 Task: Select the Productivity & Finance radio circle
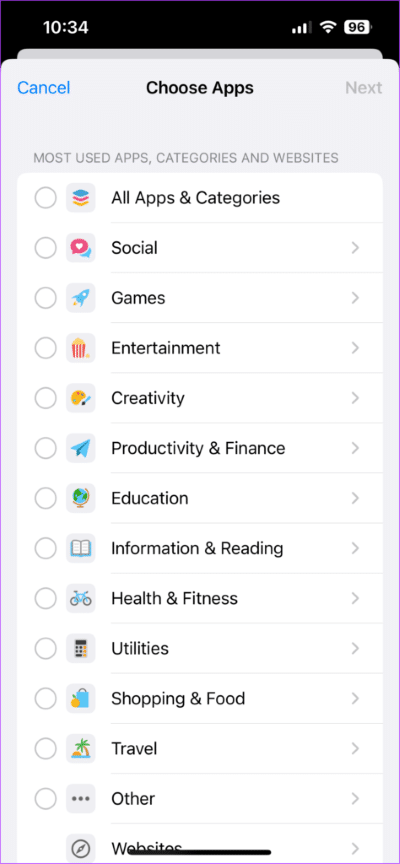coord(45,449)
